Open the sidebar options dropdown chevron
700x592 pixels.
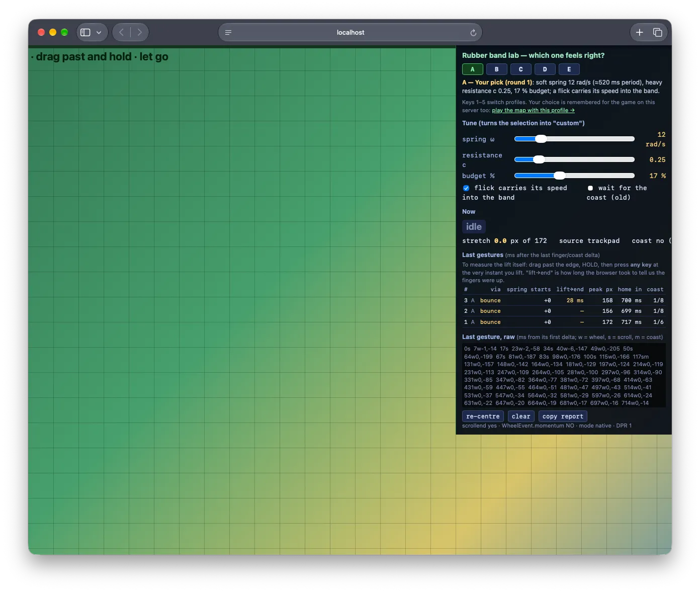[99, 32]
